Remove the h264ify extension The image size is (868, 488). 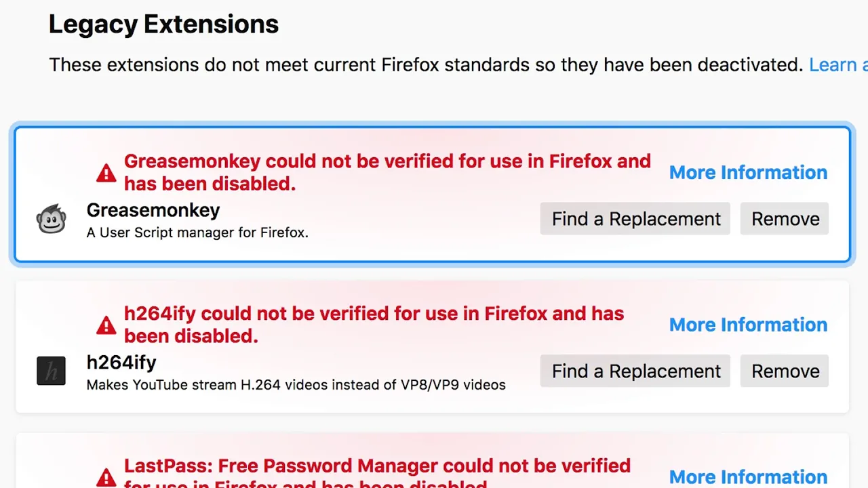(x=785, y=371)
